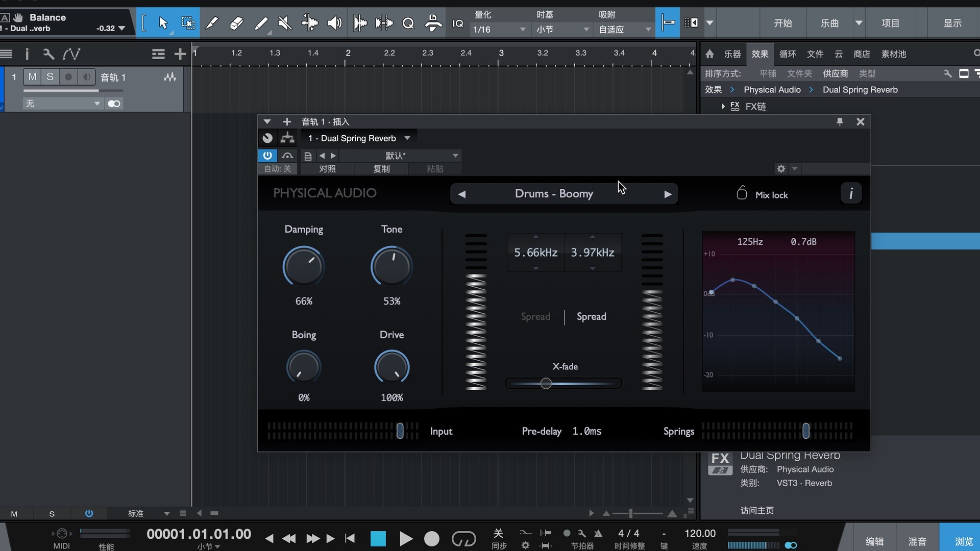Select the right Spread option
980x551 pixels.
[x=592, y=316]
